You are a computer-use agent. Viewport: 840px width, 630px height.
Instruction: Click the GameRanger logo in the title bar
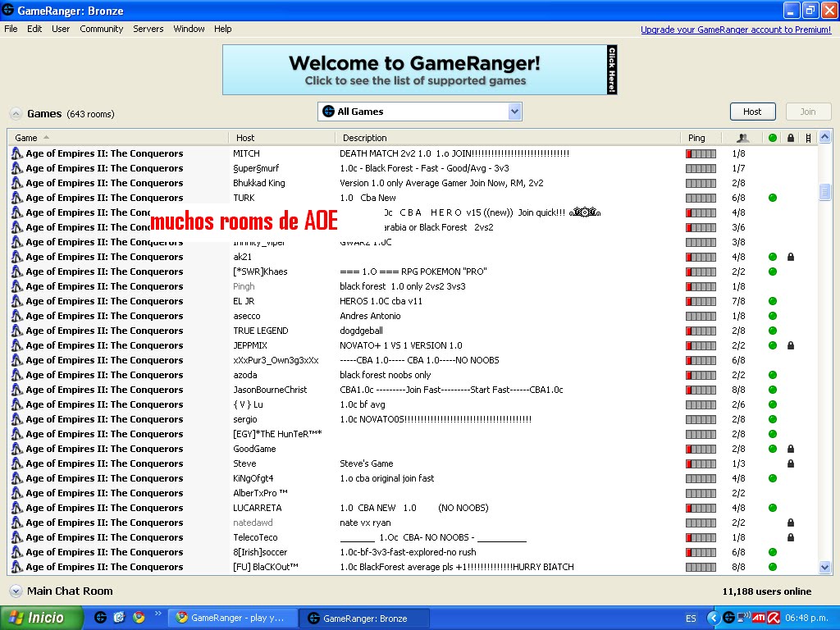click(7, 11)
